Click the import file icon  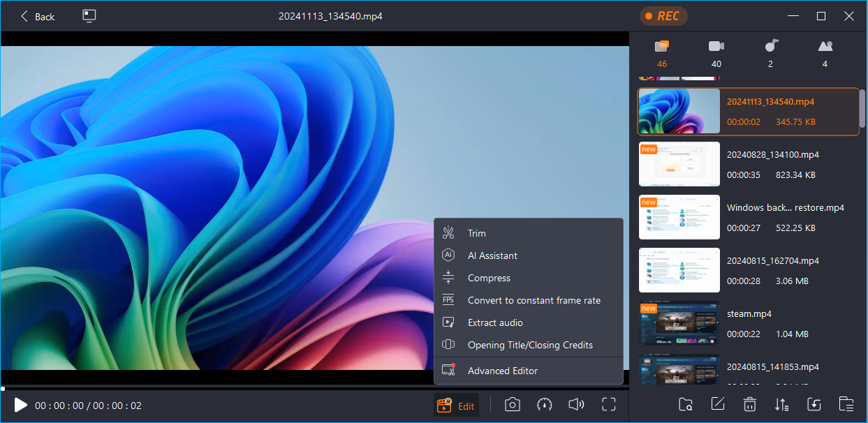click(x=814, y=404)
